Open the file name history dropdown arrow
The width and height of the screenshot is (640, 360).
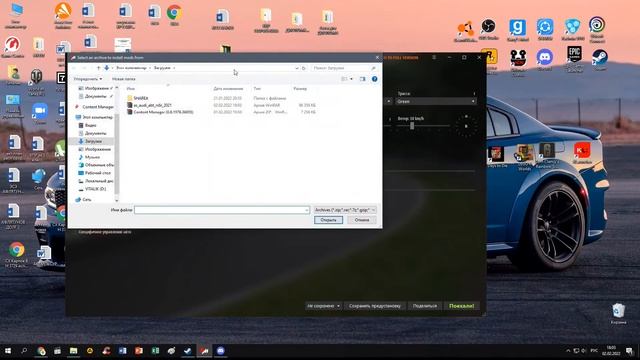pos(307,210)
